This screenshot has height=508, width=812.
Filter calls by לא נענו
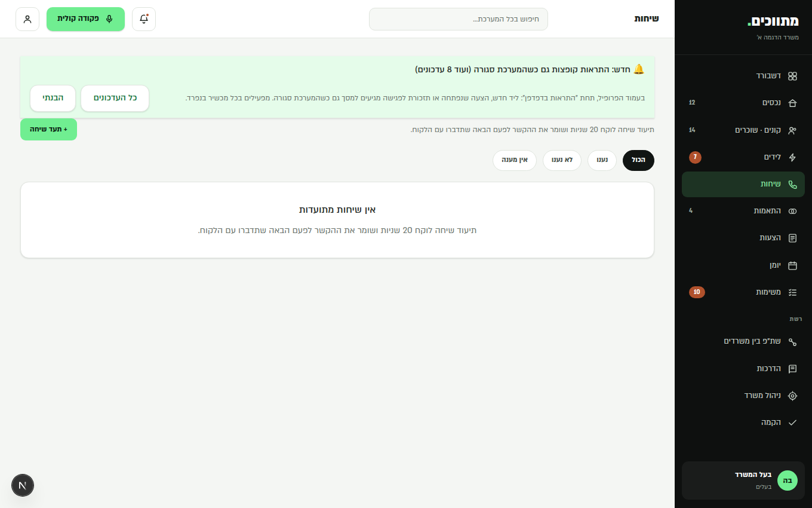(x=562, y=160)
